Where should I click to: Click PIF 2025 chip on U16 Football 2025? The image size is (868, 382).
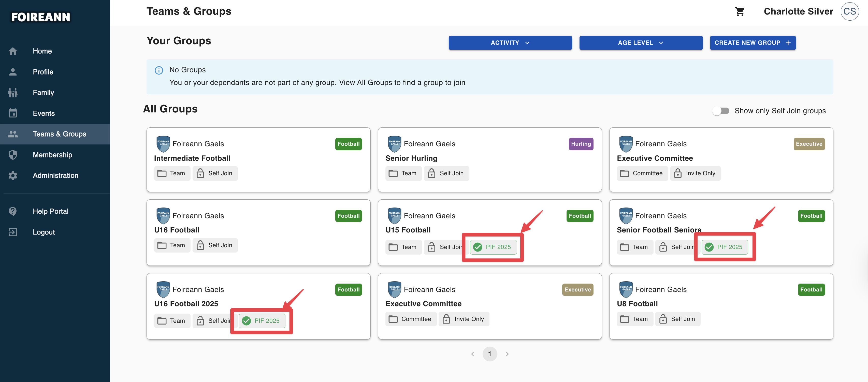(x=262, y=321)
